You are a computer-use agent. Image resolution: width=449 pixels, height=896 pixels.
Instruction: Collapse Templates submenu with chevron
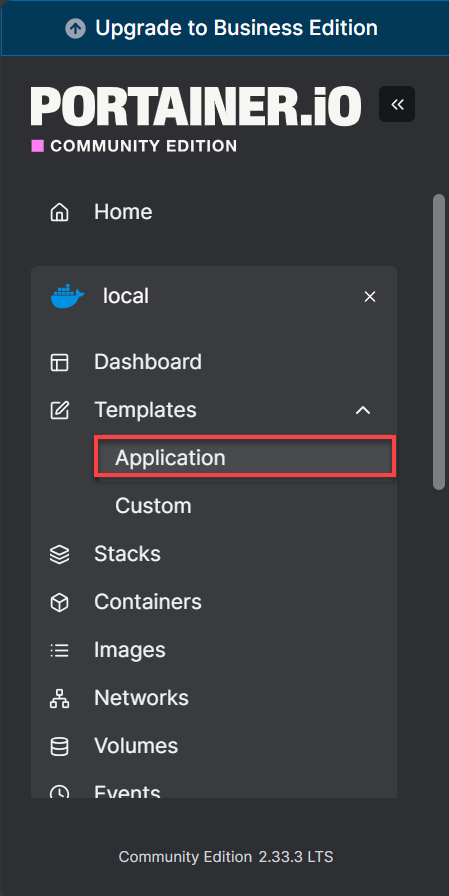pos(363,410)
